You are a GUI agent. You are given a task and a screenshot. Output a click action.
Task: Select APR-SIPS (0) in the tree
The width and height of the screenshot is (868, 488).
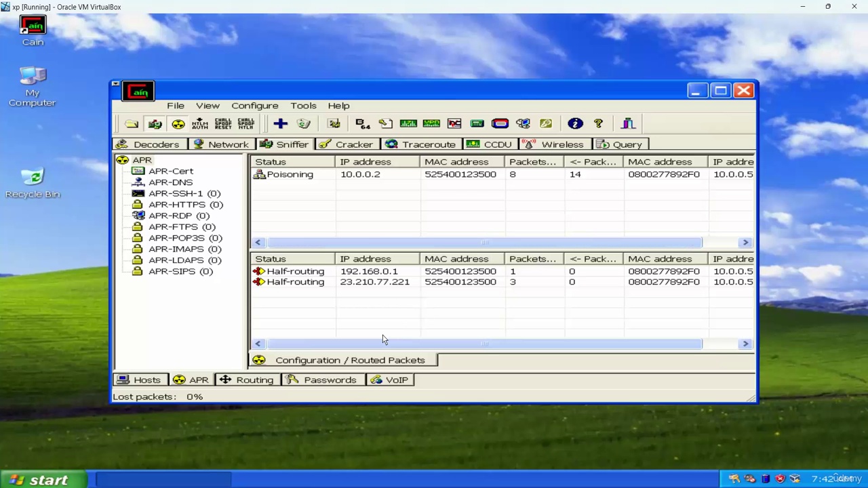click(180, 271)
